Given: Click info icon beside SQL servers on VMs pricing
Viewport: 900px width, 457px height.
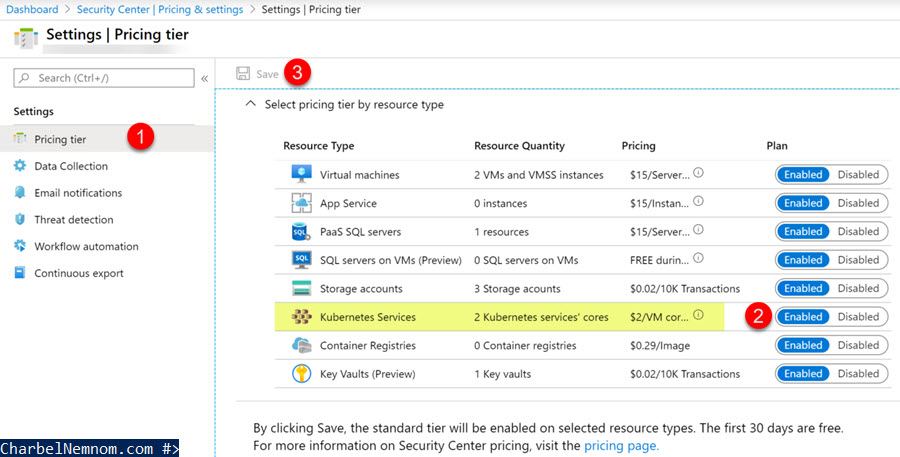Looking at the screenshot, I should point(698,258).
